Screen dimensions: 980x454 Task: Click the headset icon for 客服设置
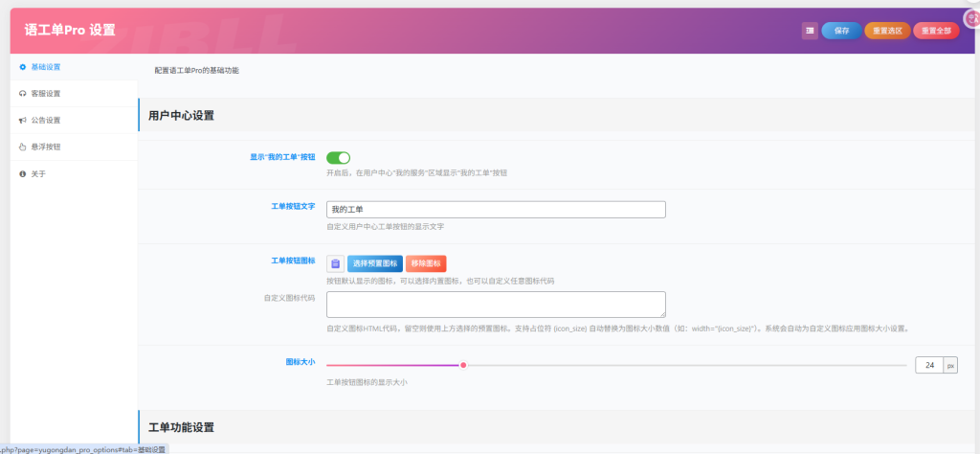[x=22, y=94]
